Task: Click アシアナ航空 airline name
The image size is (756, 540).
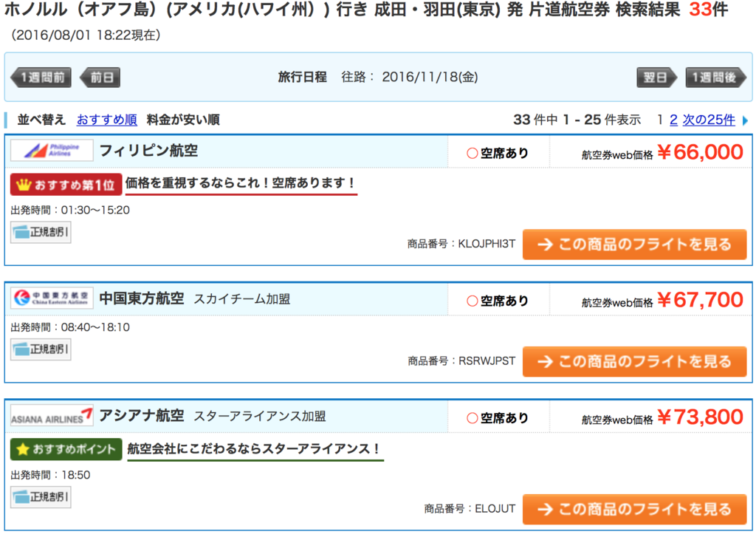Action: (141, 415)
